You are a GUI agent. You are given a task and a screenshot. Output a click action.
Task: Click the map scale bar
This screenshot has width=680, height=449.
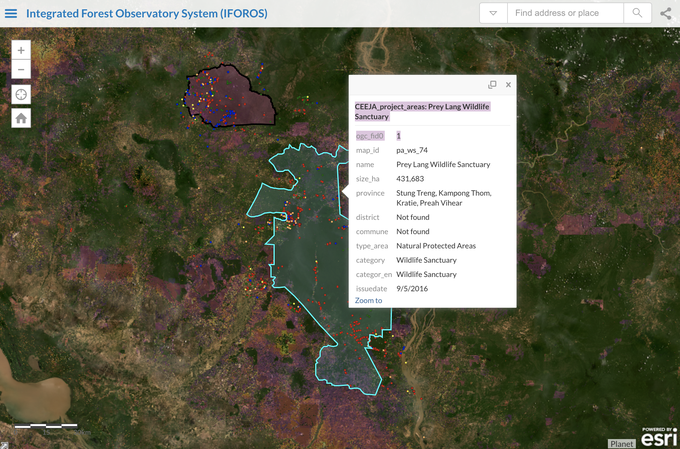click(x=46, y=425)
